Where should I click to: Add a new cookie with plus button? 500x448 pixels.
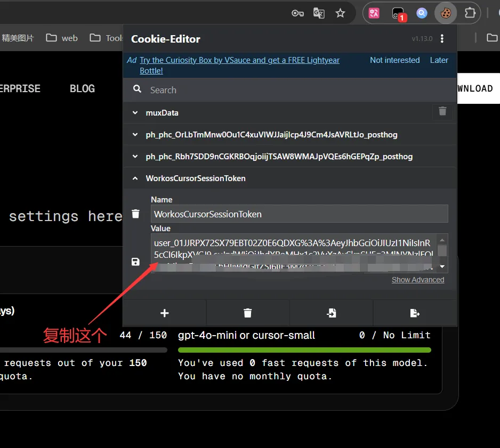165,313
